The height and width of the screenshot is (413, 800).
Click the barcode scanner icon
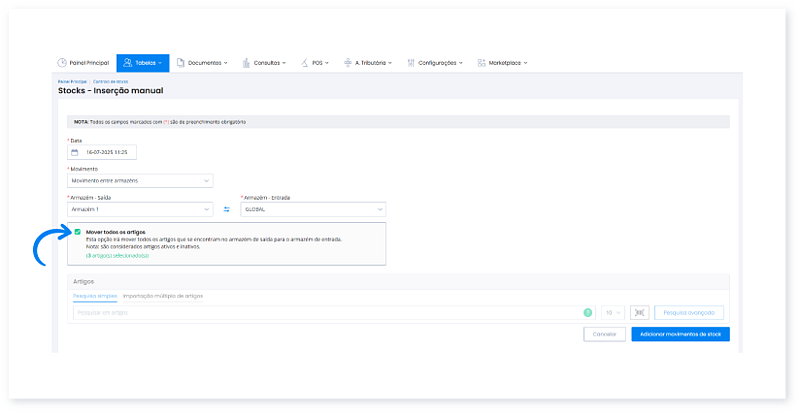coord(639,313)
